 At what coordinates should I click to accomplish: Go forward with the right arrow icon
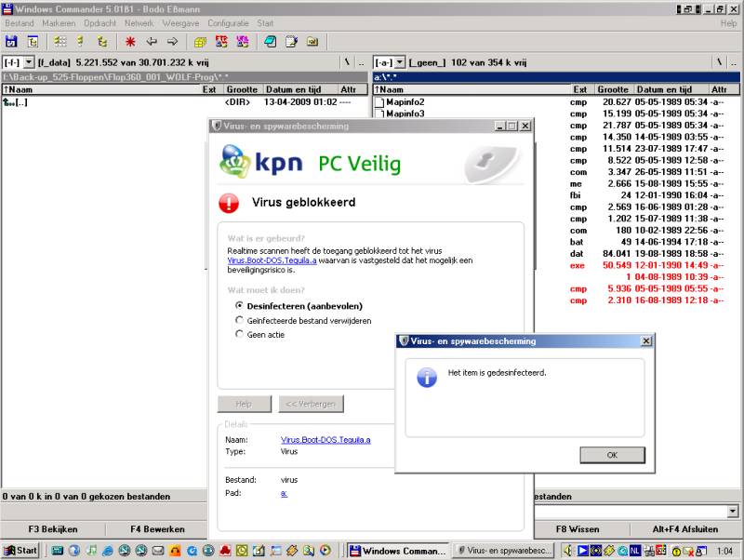[173, 42]
